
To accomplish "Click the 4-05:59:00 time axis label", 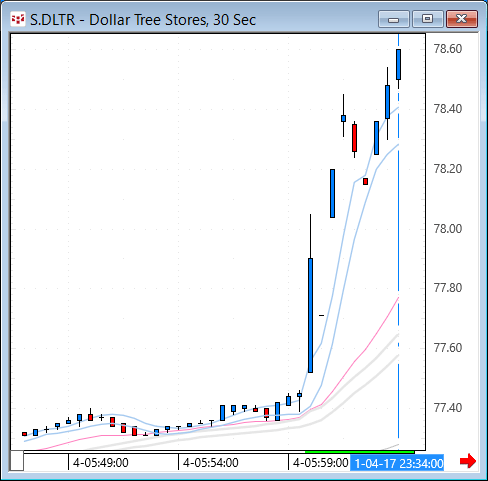I will pos(320,463).
